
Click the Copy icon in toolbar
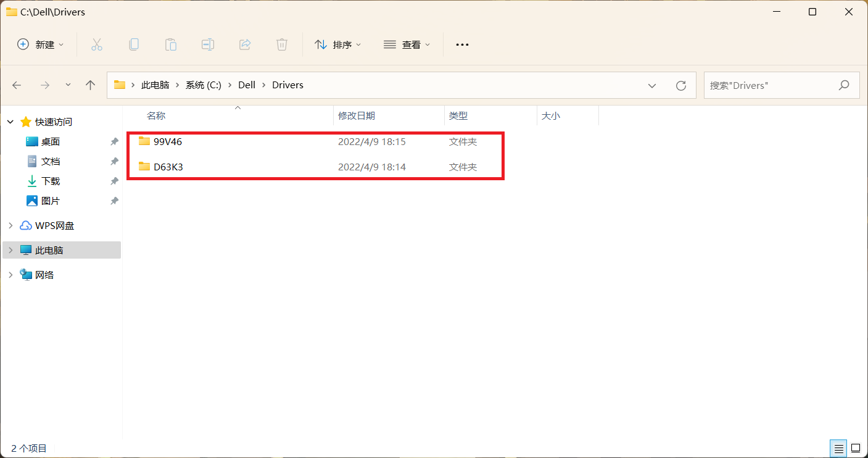(x=134, y=44)
